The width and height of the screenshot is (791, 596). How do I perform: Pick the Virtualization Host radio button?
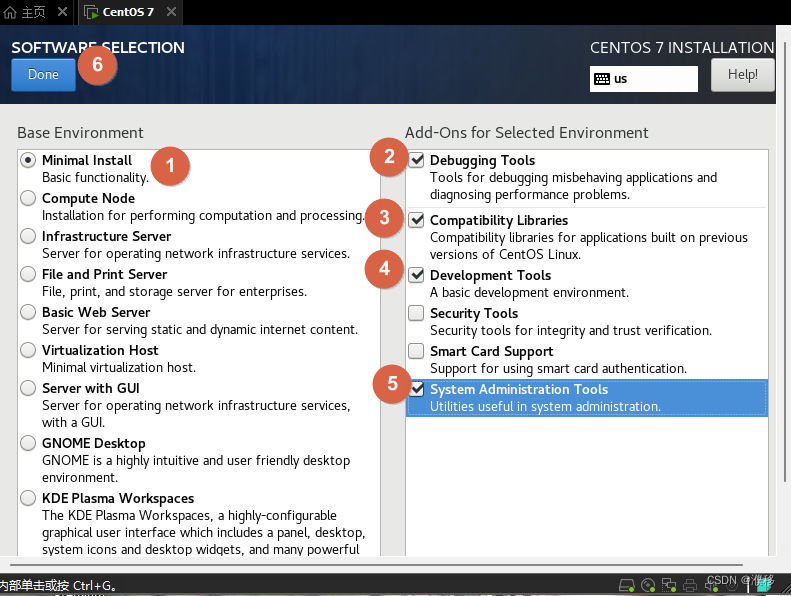28,350
